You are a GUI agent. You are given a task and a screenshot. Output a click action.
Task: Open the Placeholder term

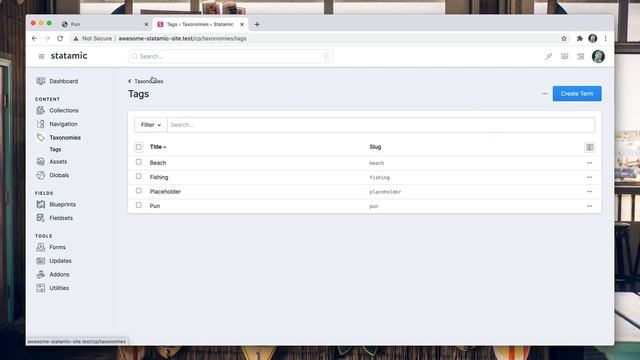(165, 191)
